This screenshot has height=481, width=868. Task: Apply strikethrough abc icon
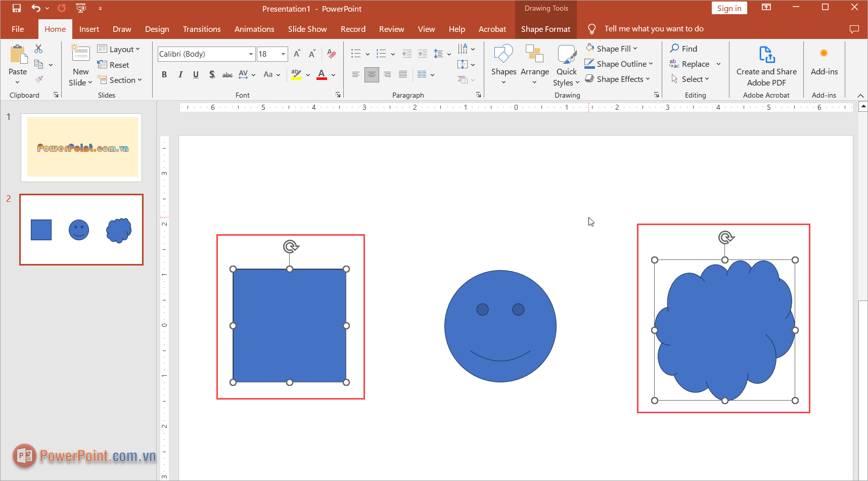pos(227,75)
